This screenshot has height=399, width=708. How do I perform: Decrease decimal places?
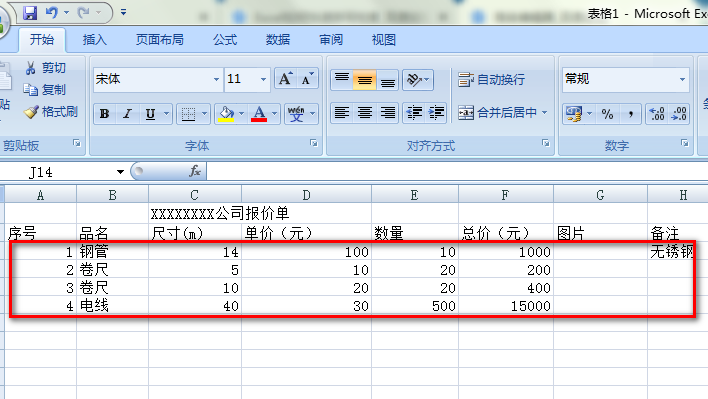click(x=679, y=114)
